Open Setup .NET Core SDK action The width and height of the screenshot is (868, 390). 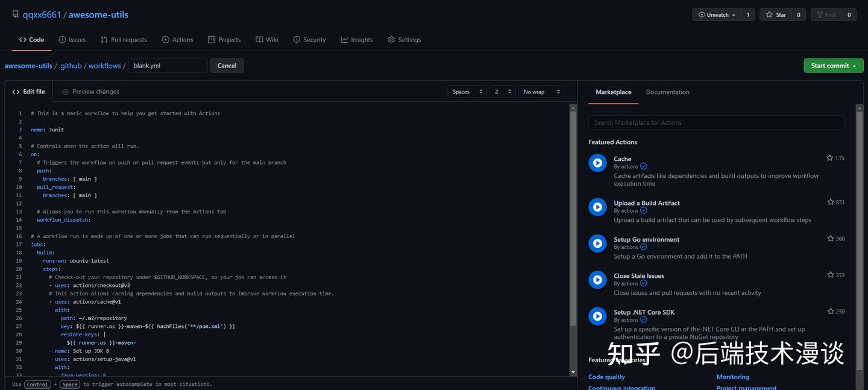(x=644, y=312)
